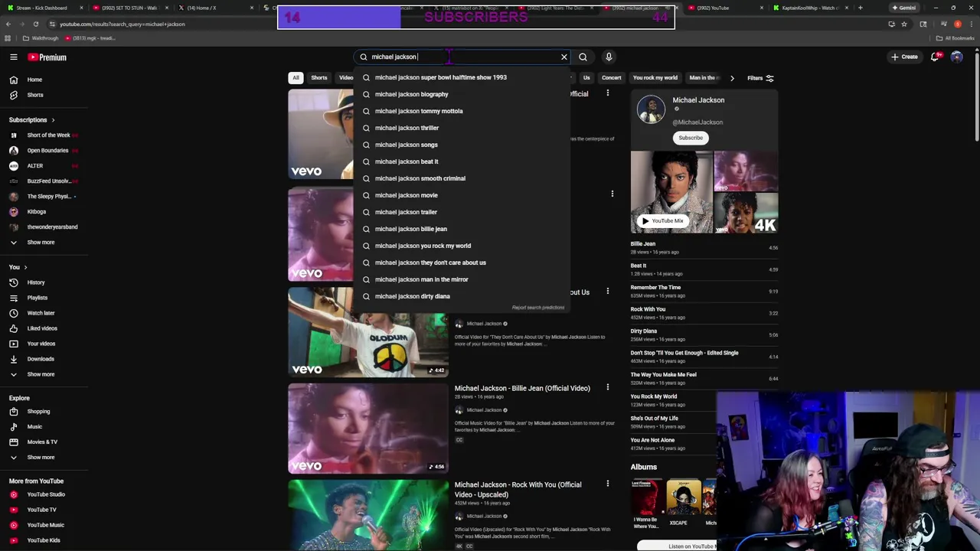Screen dimensions: 980x551
Task: Start voice search with the microphone
Action: [x=609, y=57]
